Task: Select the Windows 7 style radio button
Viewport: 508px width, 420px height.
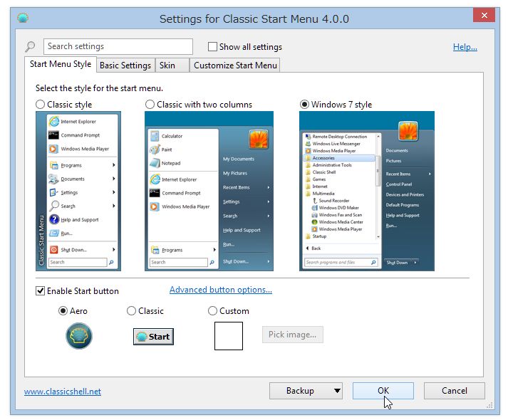Action: tap(304, 105)
